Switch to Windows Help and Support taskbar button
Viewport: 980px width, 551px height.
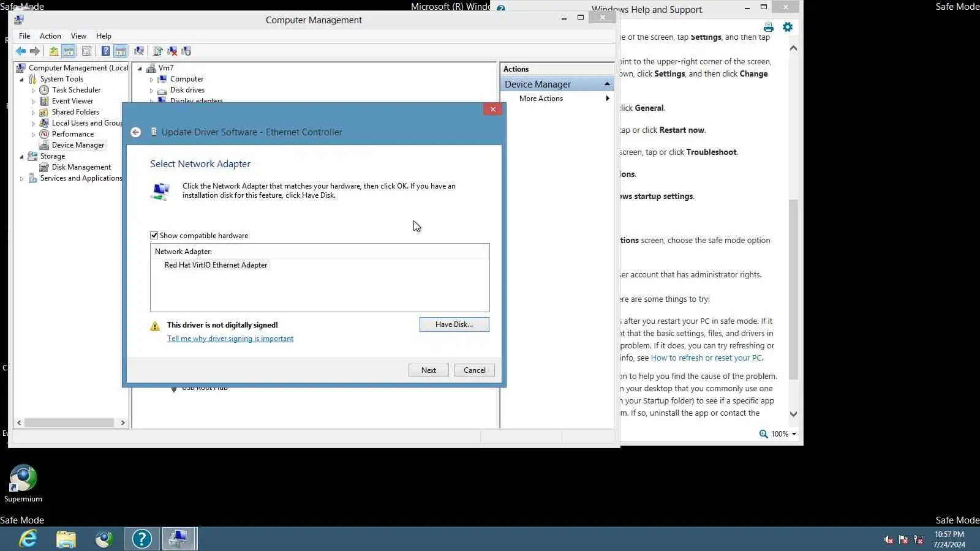(x=142, y=539)
